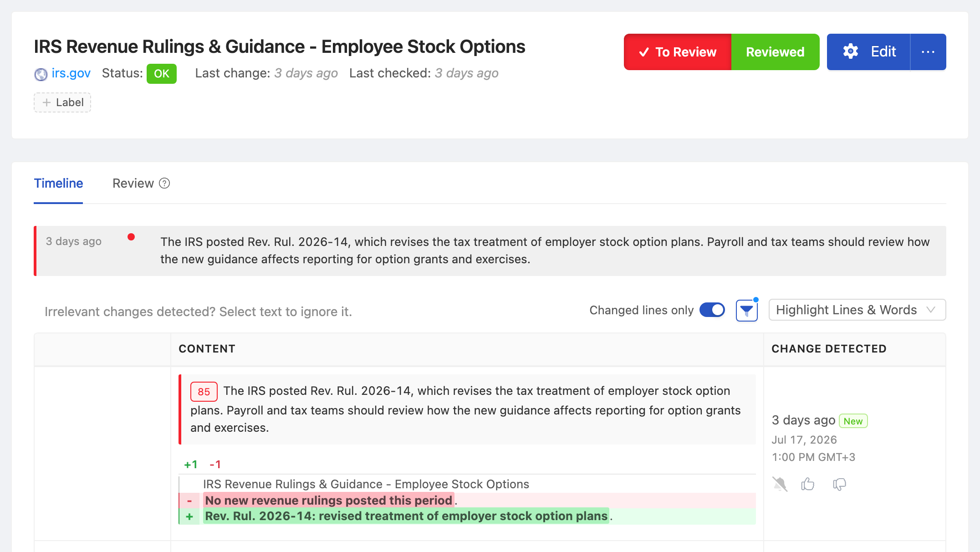Open Highlight Lines & Words dropdown
The width and height of the screenshot is (980, 552).
857,310
